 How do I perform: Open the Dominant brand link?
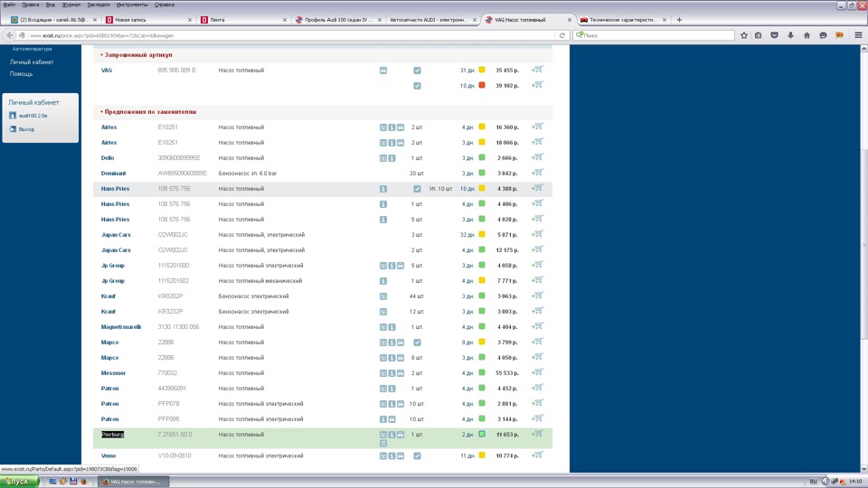114,174
